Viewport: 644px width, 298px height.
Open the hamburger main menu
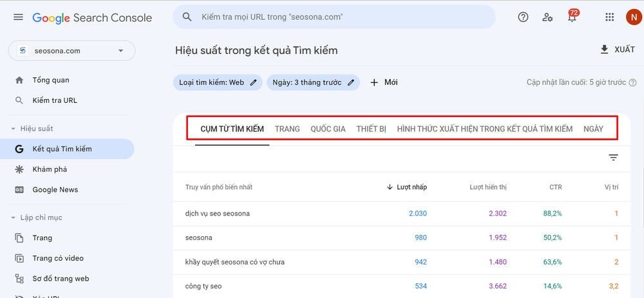point(18,17)
